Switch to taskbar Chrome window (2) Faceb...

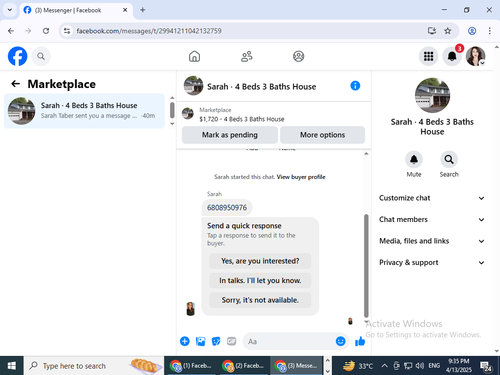tap(243, 366)
